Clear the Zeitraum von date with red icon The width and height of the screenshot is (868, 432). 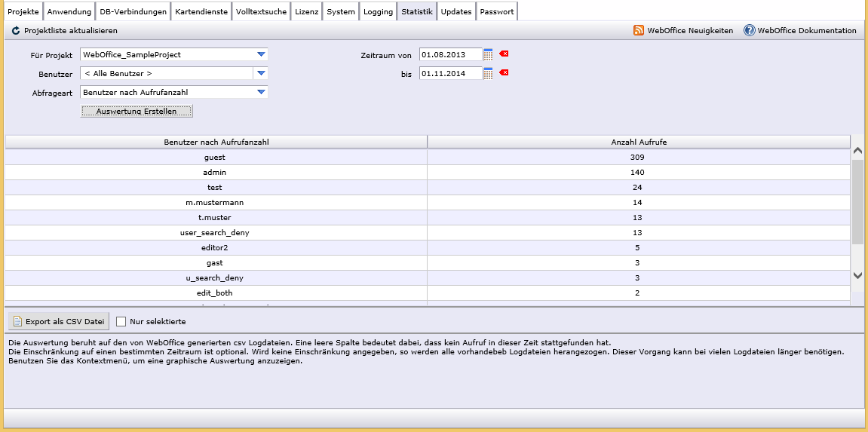[x=504, y=54]
